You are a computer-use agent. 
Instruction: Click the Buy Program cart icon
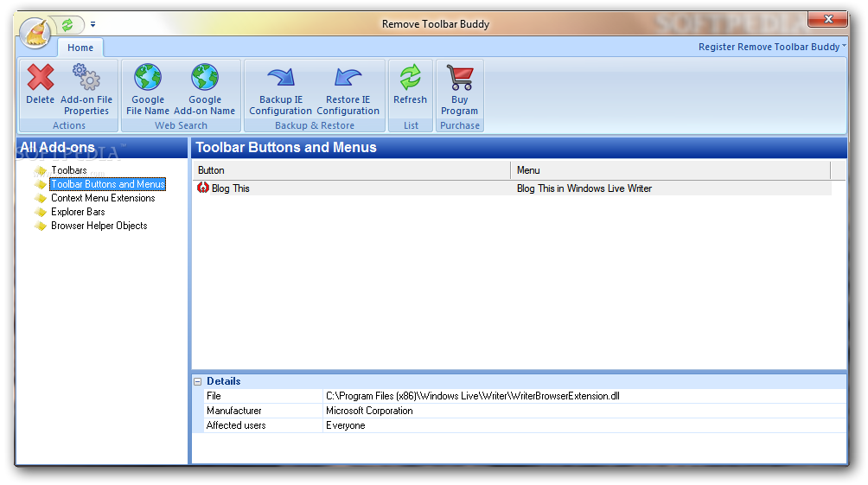(459, 77)
